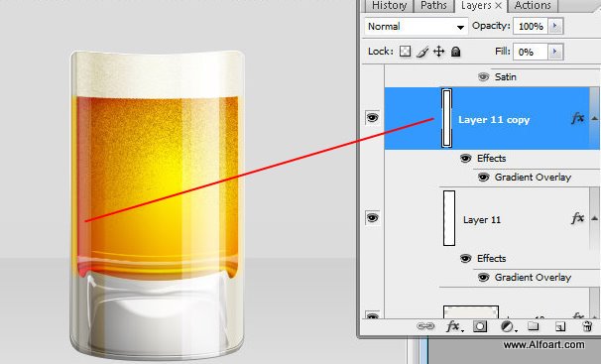The image size is (601, 364).
Task: Hide the Layer 11 layer
Action: (x=372, y=217)
